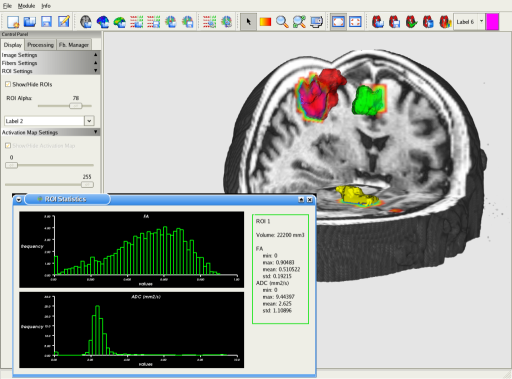
Task: Click the save disk toolbar icon
Action: pyautogui.click(x=46, y=22)
